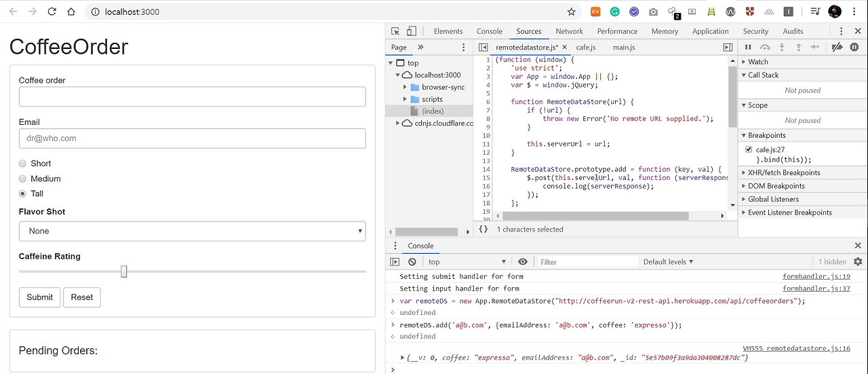Click the inspect element picker icon
The height and width of the screenshot is (374, 868).
(396, 31)
